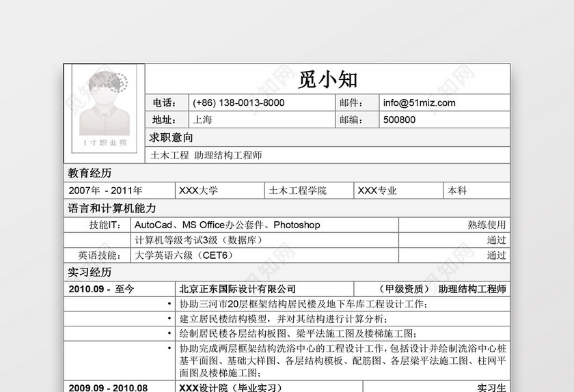Select the date range 2007年 - 2011年
Viewport: 574px width, 392px height.
click(105, 191)
